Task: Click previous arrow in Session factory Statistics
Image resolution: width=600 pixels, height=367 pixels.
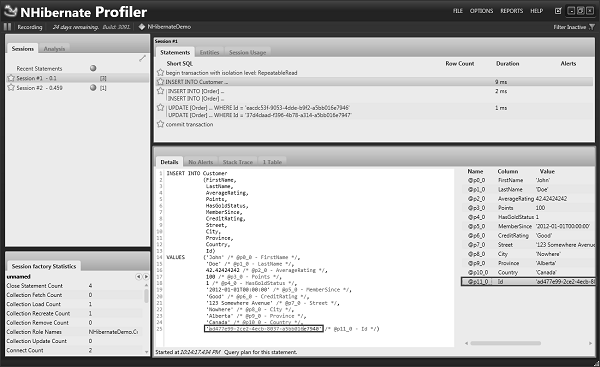Action: [139, 276]
